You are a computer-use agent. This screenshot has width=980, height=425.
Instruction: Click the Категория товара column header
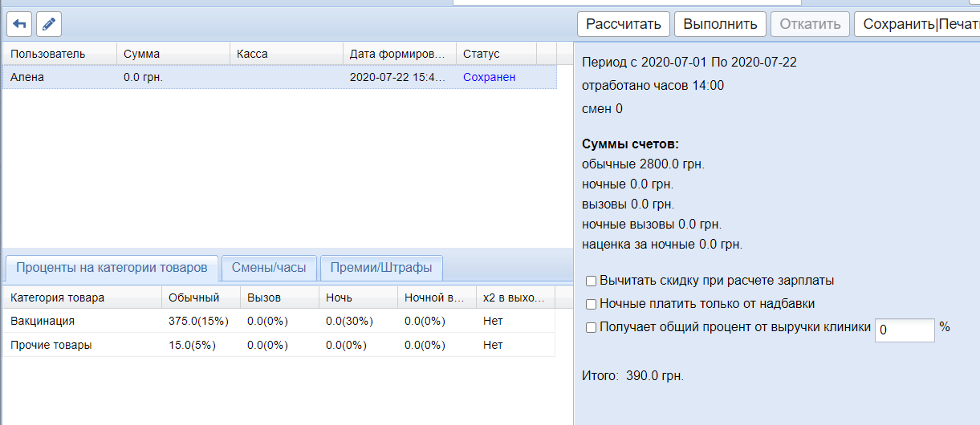80,297
